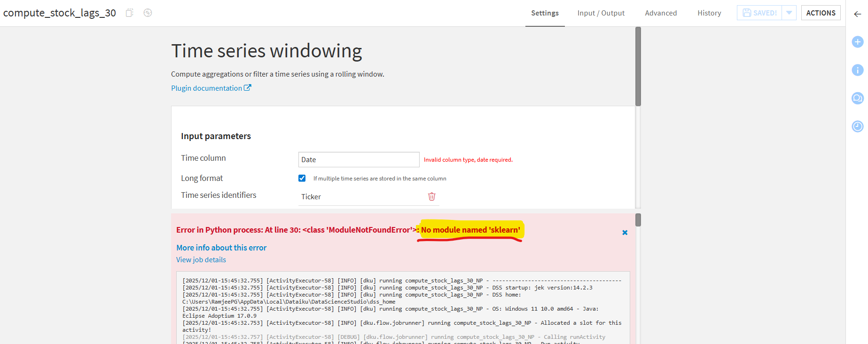The height and width of the screenshot is (344, 868).
Task: Expand the Saved button dropdown arrow
Action: [x=789, y=13]
